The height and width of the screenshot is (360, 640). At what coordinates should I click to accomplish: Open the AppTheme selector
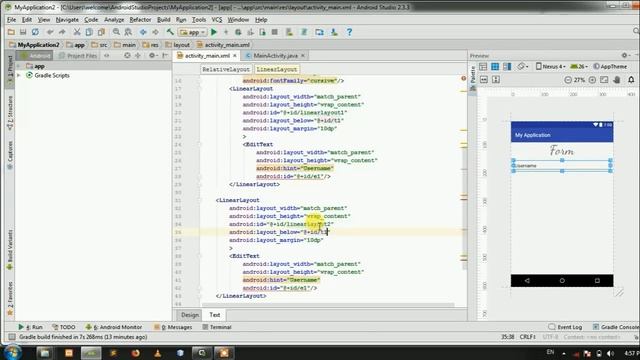pyautogui.click(x=610, y=67)
